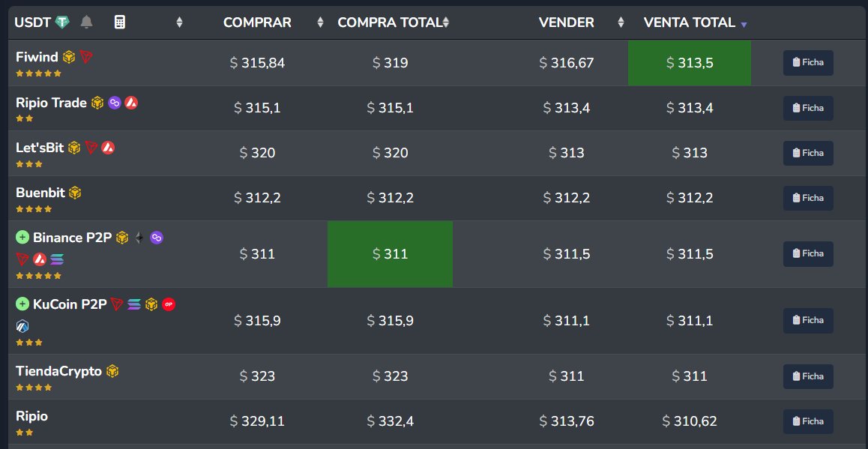This screenshot has width=868, height=449.
Task: Toggle VENTA TOTAL descending sort arrow
Action: tap(744, 25)
